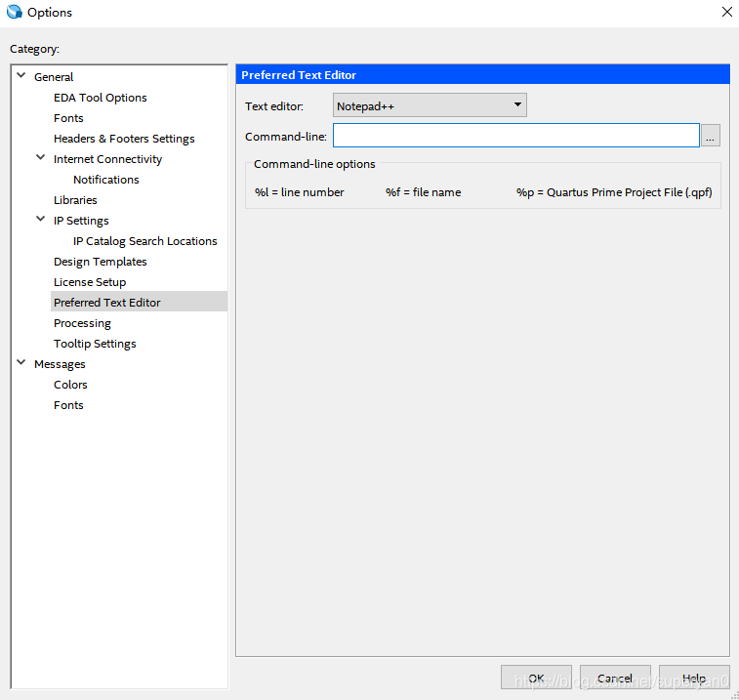Click the 'Command-line options' group label
Image resolution: width=739 pixels, height=700 pixels.
pyautogui.click(x=314, y=164)
